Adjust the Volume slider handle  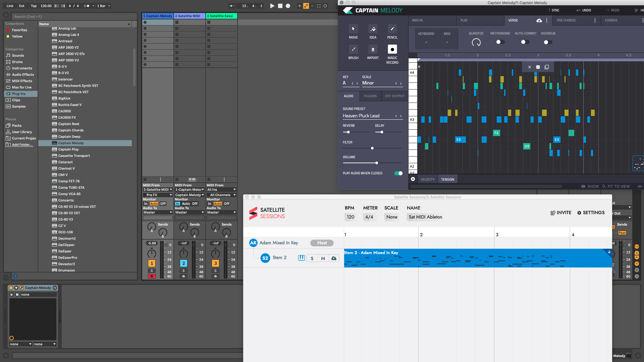[x=377, y=163]
